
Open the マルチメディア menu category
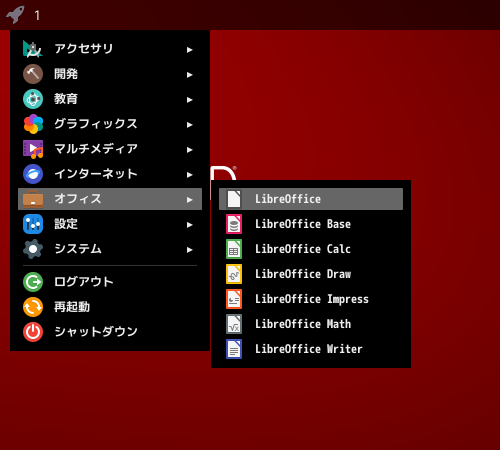click(x=110, y=149)
